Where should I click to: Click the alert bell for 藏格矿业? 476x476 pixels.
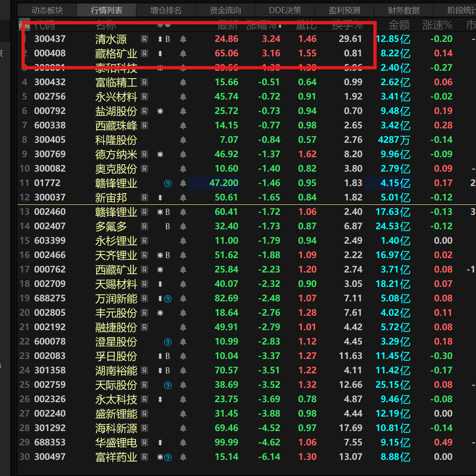(183, 54)
